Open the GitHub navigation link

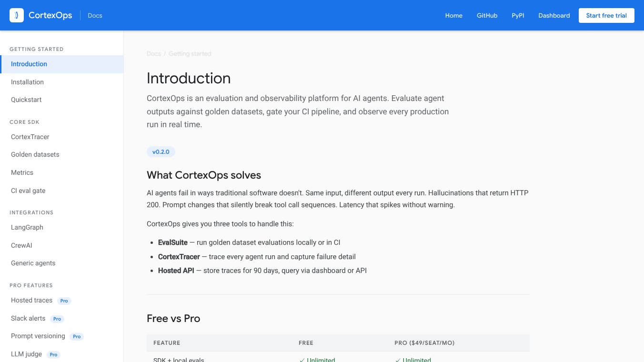(x=487, y=16)
